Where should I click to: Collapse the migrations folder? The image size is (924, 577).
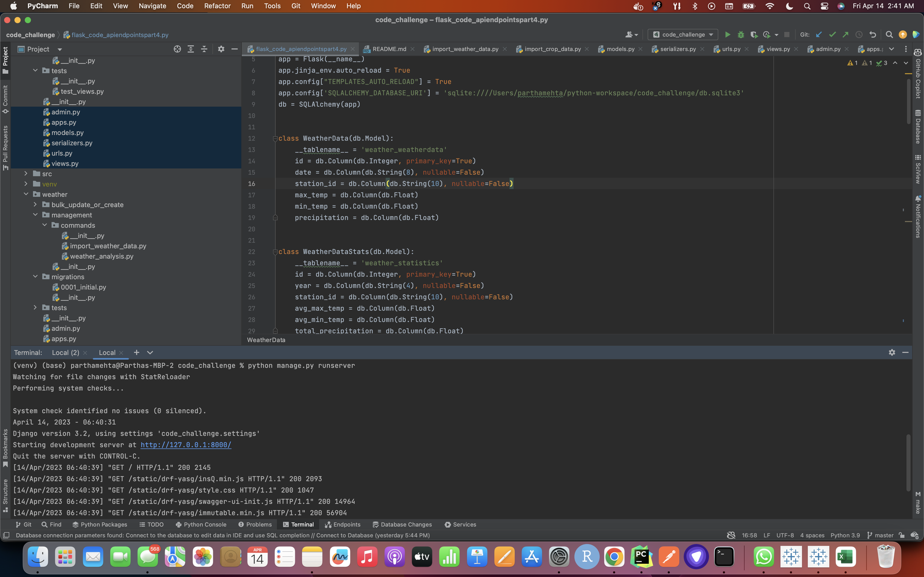point(35,277)
